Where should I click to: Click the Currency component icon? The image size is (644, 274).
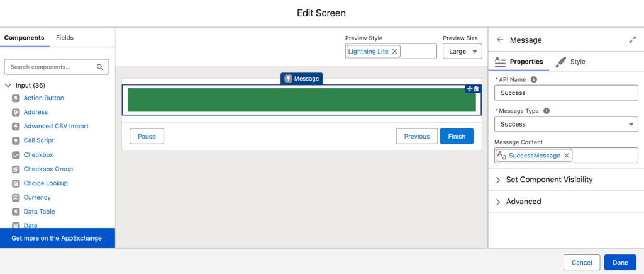16,198
